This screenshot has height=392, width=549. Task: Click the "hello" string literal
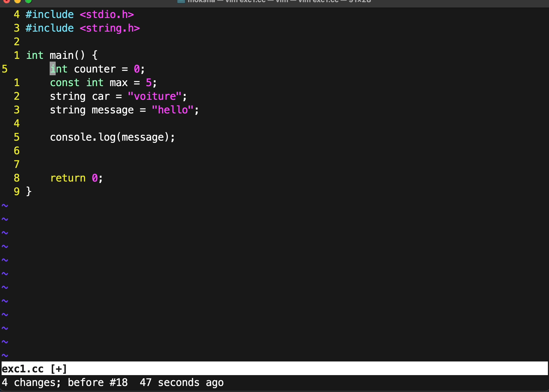pos(172,110)
